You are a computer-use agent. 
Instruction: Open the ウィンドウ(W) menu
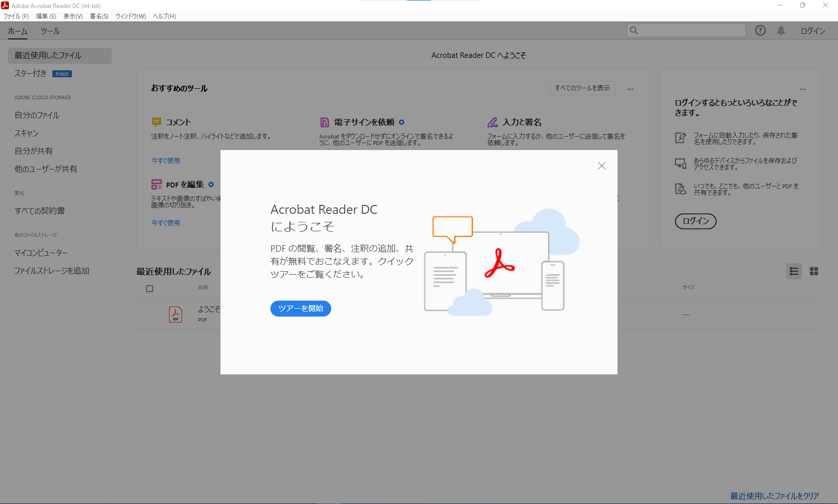pos(131,16)
